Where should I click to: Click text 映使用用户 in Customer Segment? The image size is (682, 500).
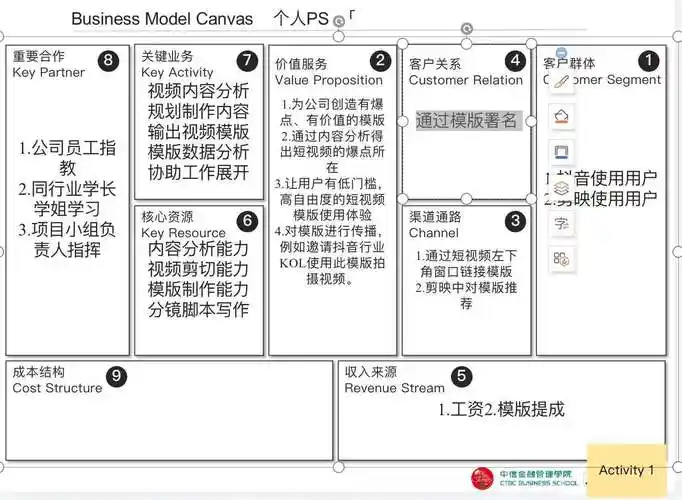615,198
